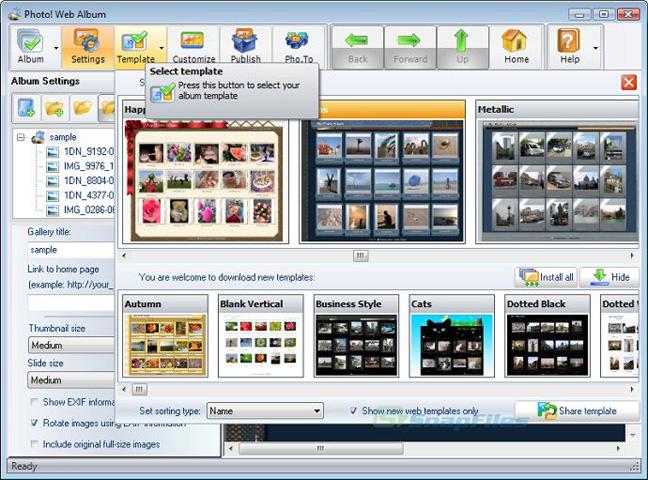Select the Blank Vertical template
Viewport: 648px width, 480px height.
coord(261,336)
